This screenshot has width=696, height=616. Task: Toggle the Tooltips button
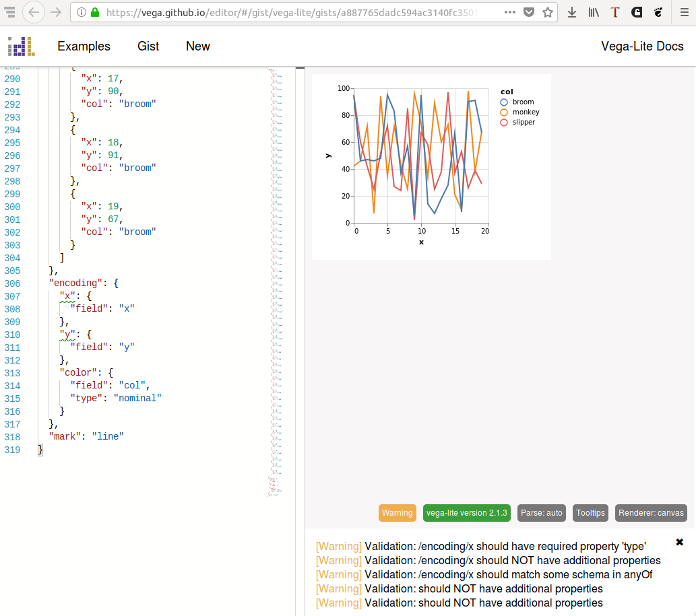590,513
